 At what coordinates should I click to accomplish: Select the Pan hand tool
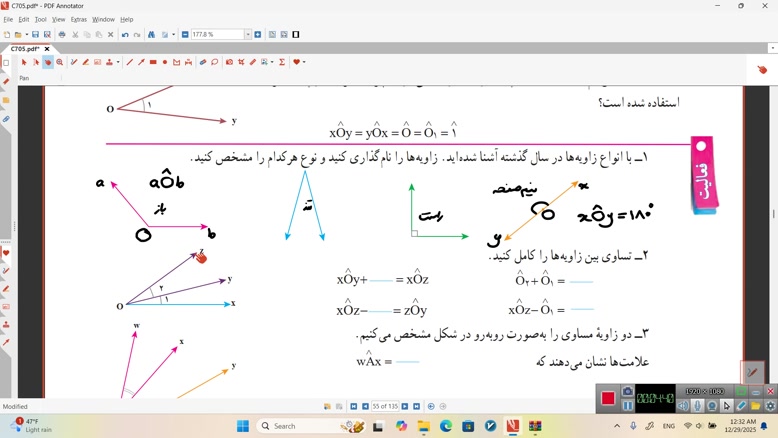(x=47, y=62)
